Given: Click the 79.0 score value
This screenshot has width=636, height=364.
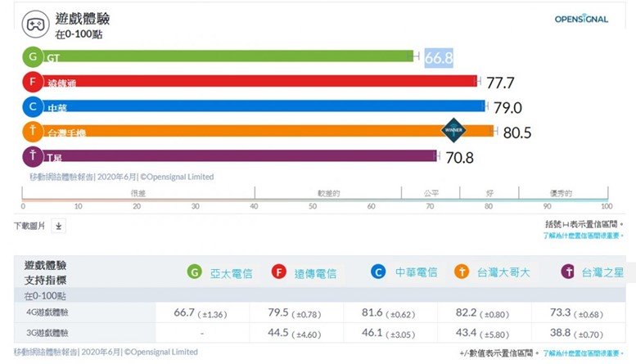Looking at the screenshot, I should tap(507, 108).
